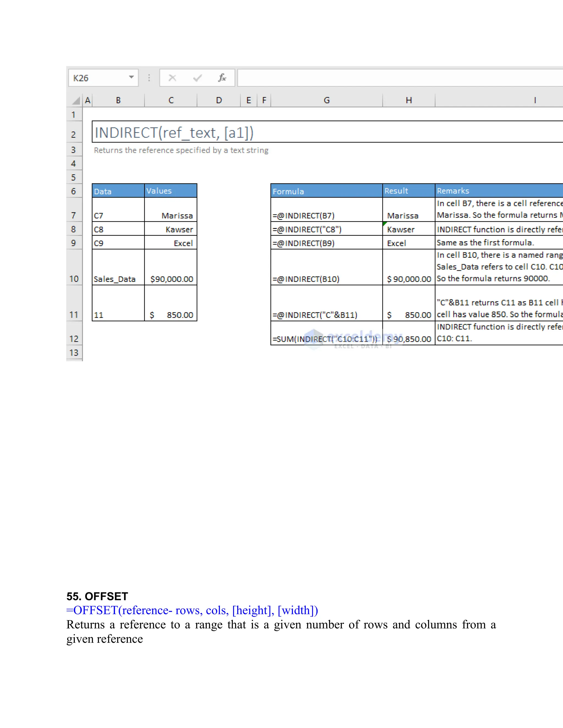Open the Name Box dropdown arrow
This screenshot has width=563, height=728.
(x=131, y=77)
